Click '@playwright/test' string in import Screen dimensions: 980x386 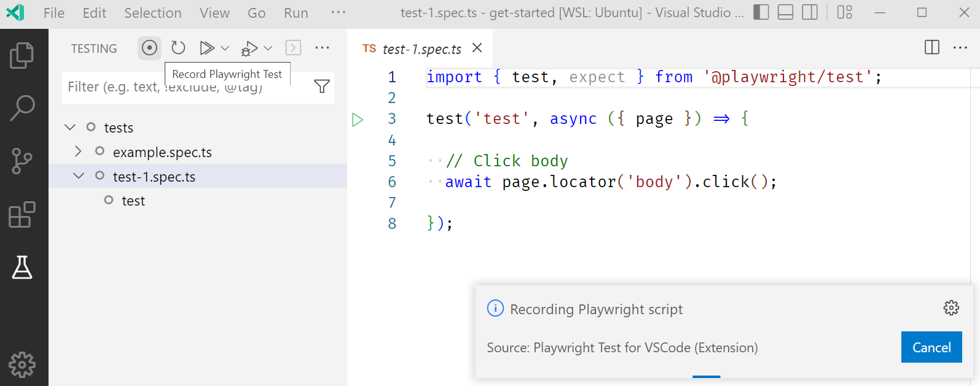788,77
